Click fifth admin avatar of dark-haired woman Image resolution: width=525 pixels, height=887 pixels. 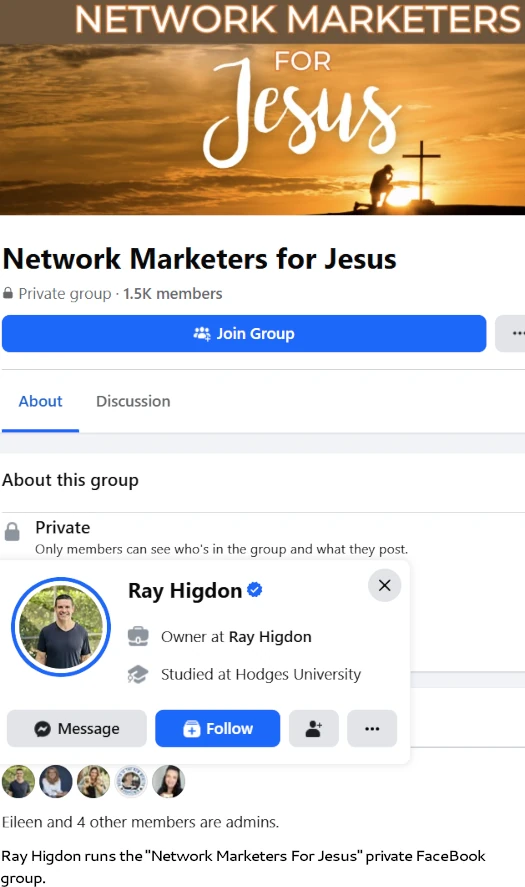coord(169,782)
